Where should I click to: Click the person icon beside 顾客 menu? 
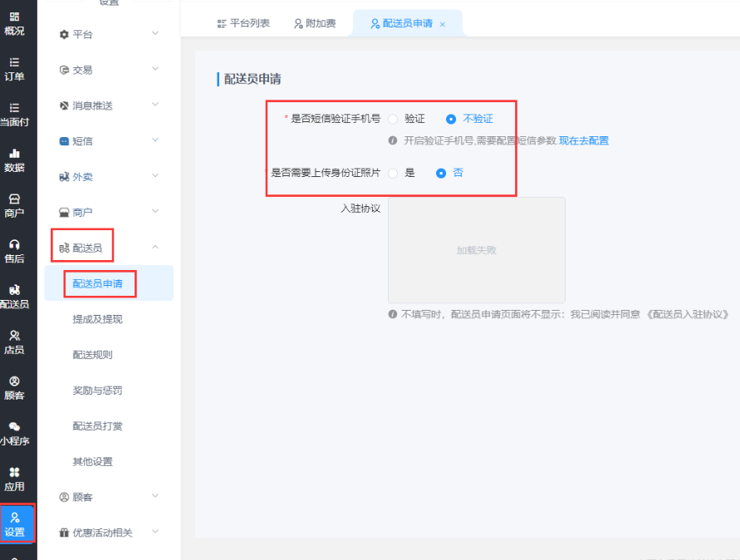pyautogui.click(x=64, y=497)
